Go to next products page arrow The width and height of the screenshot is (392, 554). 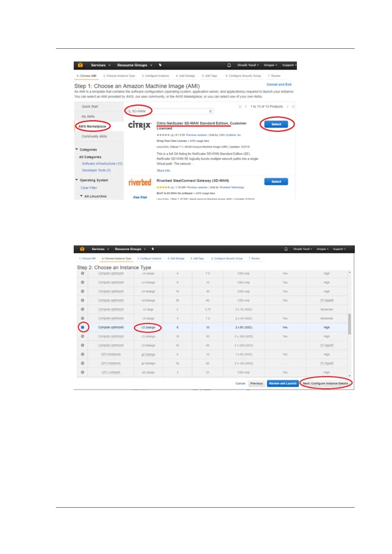287,107
